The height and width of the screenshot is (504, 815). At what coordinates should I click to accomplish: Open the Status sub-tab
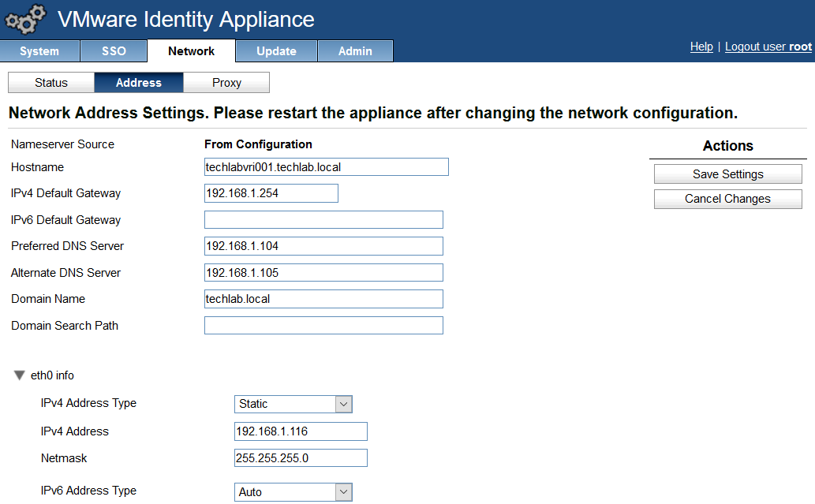click(x=51, y=83)
